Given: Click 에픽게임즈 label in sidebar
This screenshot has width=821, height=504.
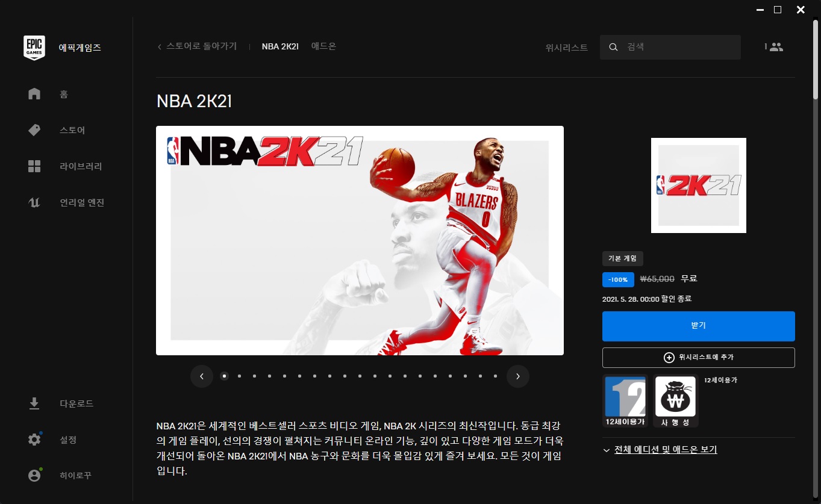Looking at the screenshot, I should pyautogui.click(x=80, y=48).
